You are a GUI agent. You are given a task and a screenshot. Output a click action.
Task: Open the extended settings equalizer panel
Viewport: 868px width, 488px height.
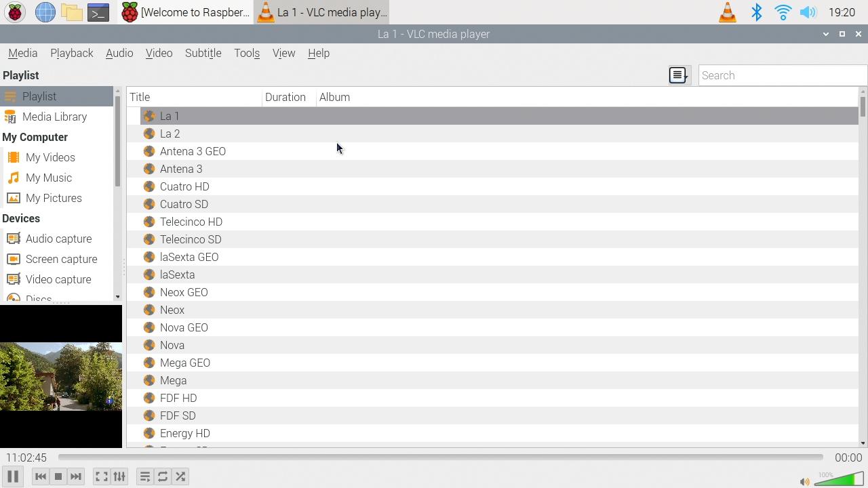coord(119,476)
